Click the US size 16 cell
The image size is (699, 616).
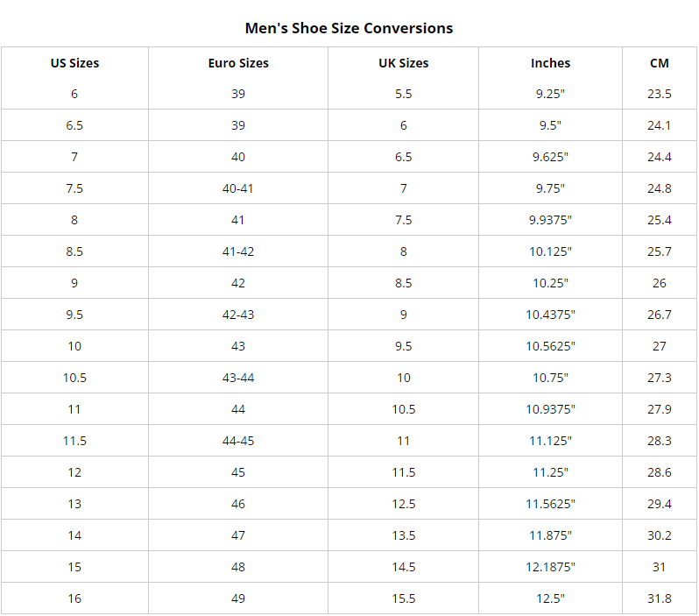pos(74,598)
